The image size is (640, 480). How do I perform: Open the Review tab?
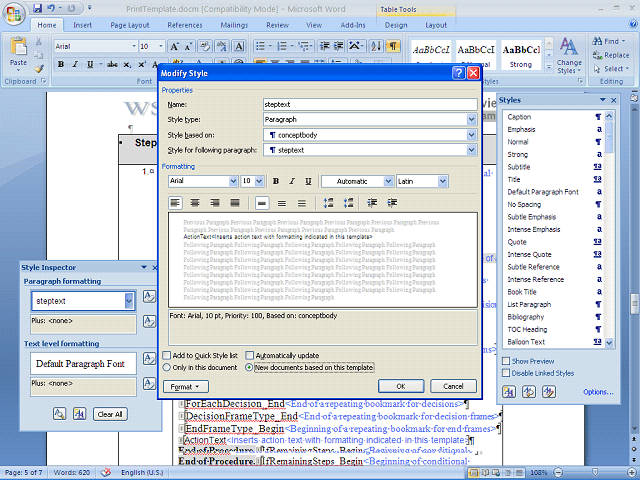point(278,25)
